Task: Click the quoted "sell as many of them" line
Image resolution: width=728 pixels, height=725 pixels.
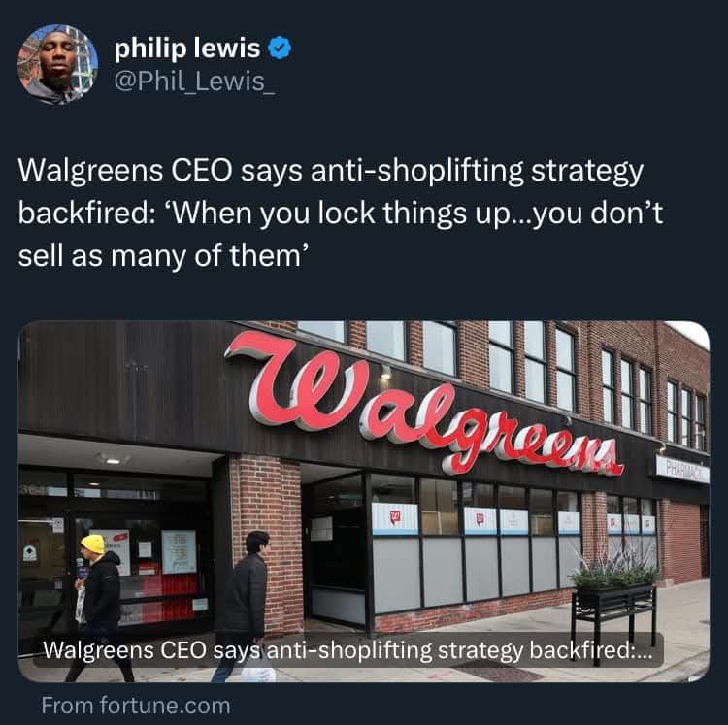Action: point(163,256)
